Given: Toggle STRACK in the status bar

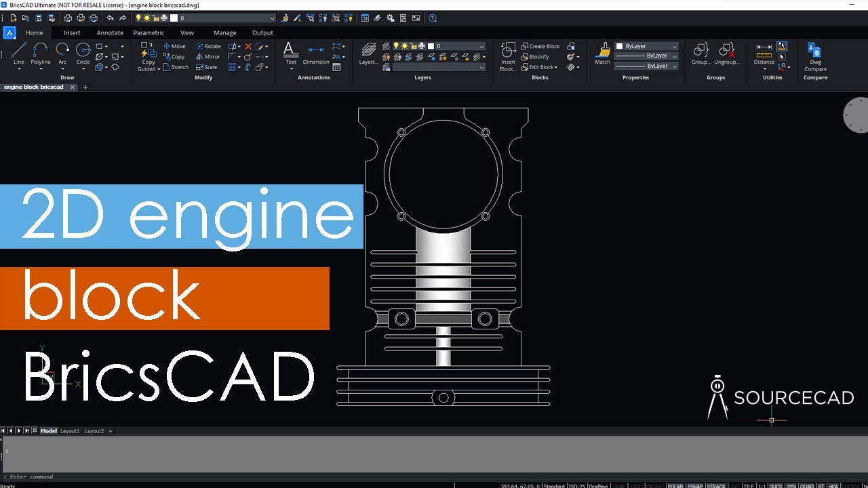Looking at the screenshot, I should (716, 485).
